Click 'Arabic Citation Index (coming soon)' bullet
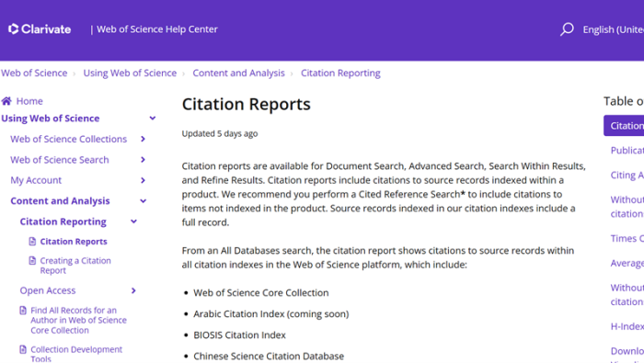This screenshot has width=644, height=363. click(x=271, y=313)
